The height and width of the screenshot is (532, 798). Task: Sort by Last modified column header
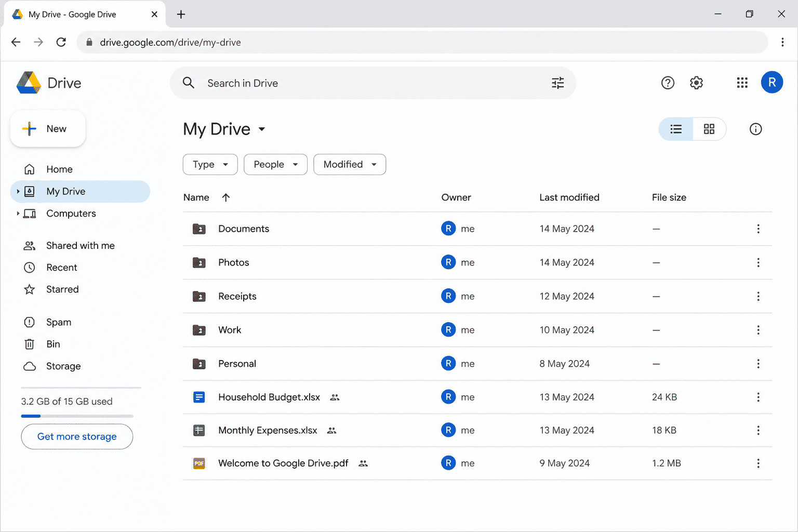pos(569,197)
